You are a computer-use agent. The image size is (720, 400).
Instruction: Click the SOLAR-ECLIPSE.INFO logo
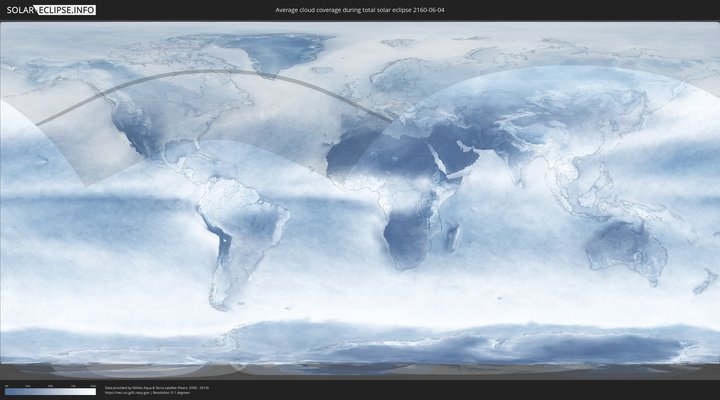click(x=51, y=10)
